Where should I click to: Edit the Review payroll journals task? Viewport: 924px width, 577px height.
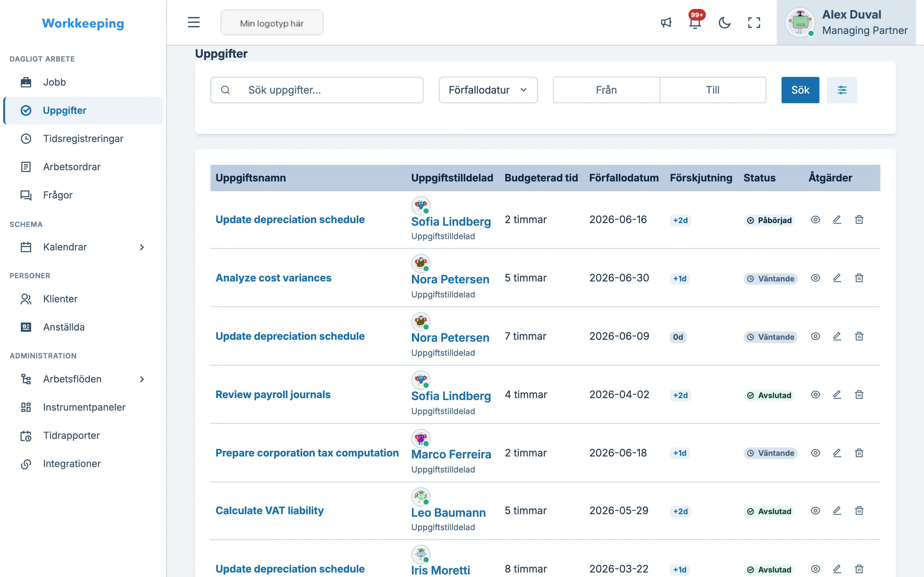coord(837,395)
